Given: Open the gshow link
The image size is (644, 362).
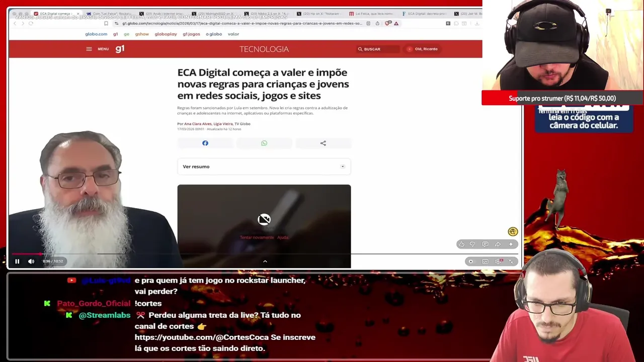Looking at the screenshot, I should coord(142,34).
